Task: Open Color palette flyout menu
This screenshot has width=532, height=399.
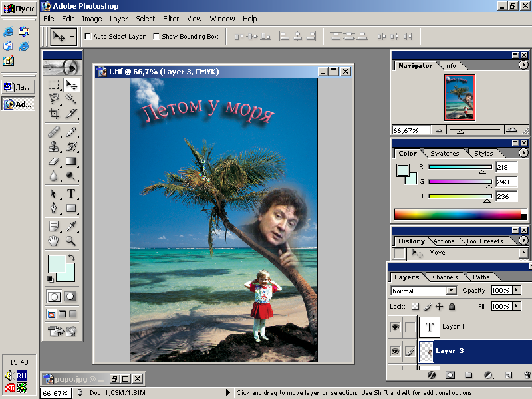Action: 523,153
